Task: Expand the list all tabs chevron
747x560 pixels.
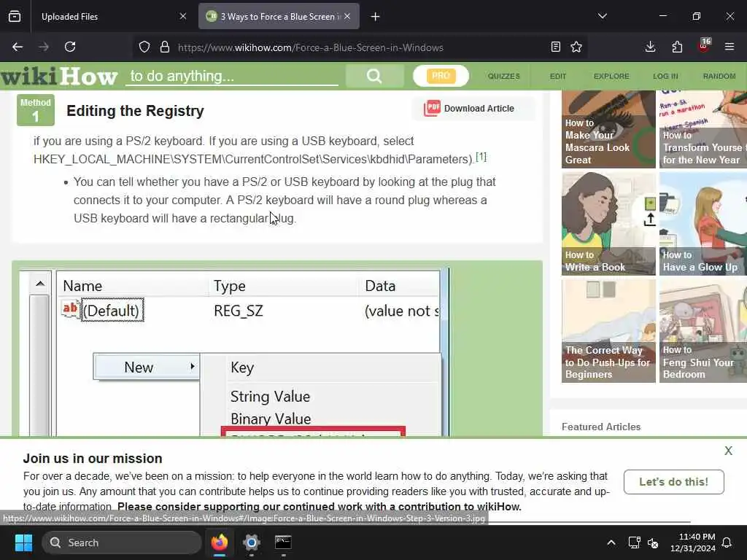Action: 603,16
